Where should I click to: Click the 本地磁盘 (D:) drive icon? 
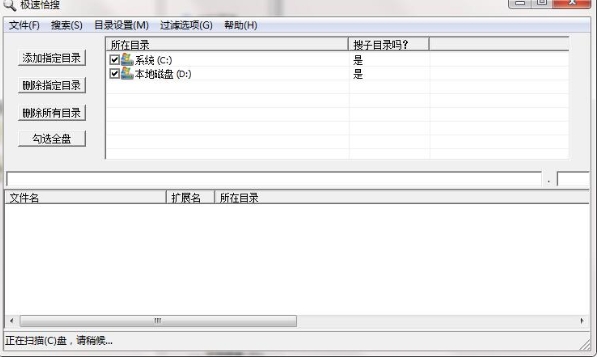pos(127,73)
